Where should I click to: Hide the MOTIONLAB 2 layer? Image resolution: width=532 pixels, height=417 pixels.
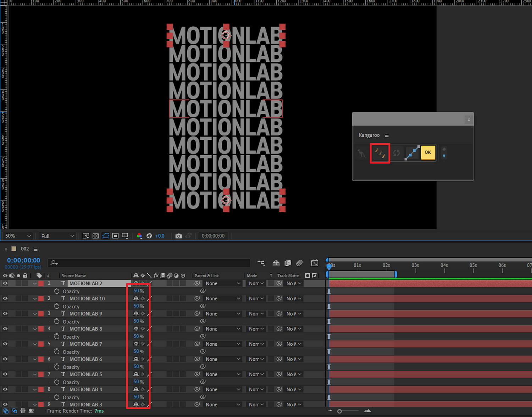pos(5,283)
